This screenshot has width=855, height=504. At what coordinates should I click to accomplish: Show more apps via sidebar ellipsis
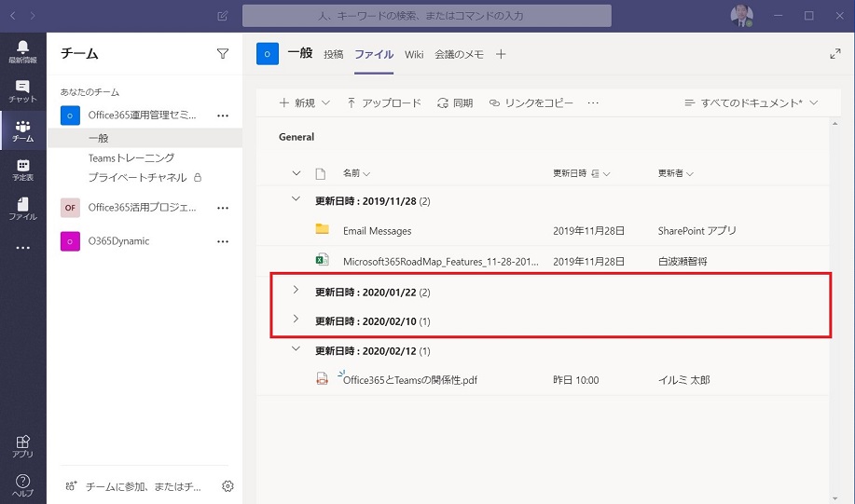[x=23, y=248]
